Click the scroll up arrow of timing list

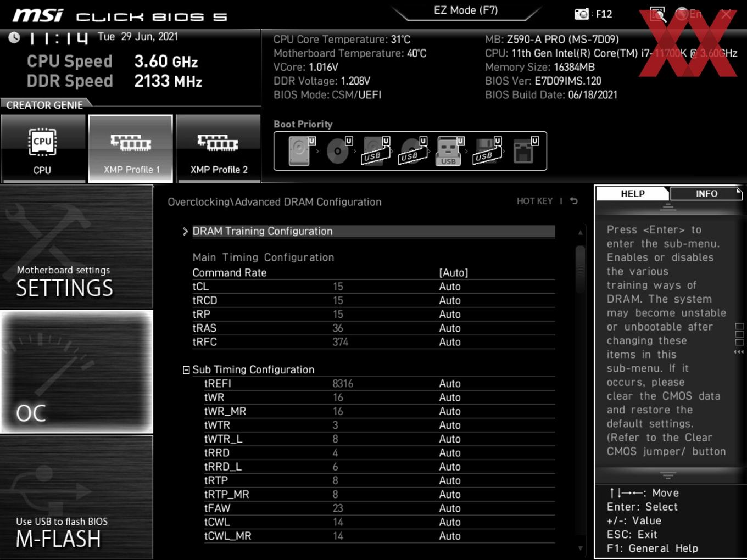tap(580, 233)
